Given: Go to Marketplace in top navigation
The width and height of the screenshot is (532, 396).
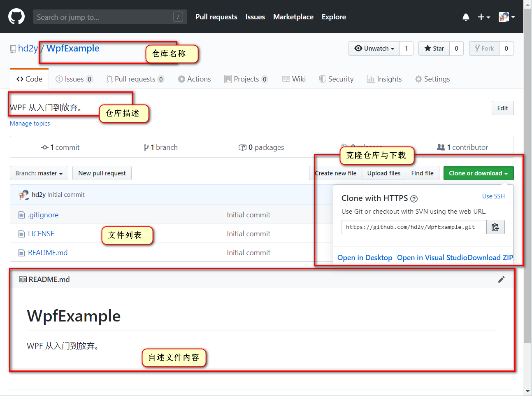Looking at the screenshot, I should pyautogui.click(x=293, y=17).
